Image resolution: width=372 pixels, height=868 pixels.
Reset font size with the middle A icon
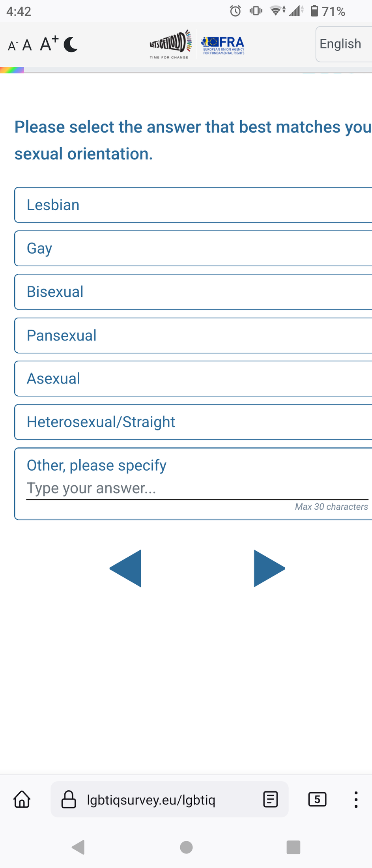click(x=27, y=45)
